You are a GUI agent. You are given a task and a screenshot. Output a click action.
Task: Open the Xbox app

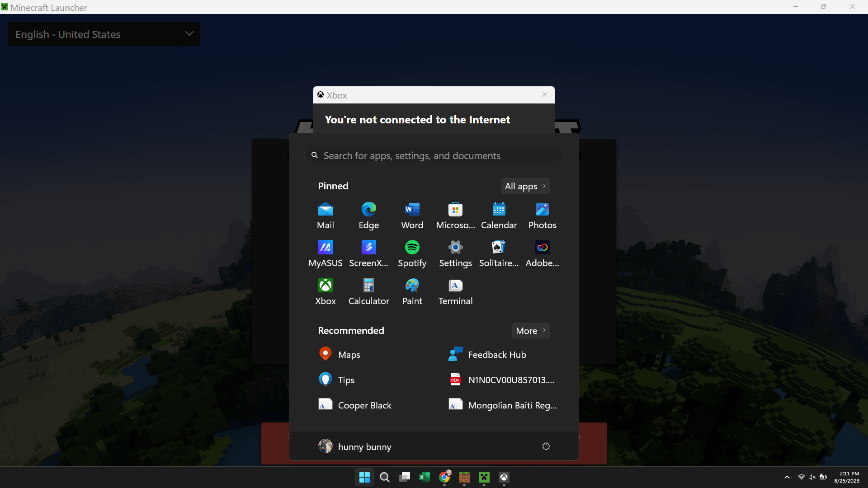(x=325, y=285)
